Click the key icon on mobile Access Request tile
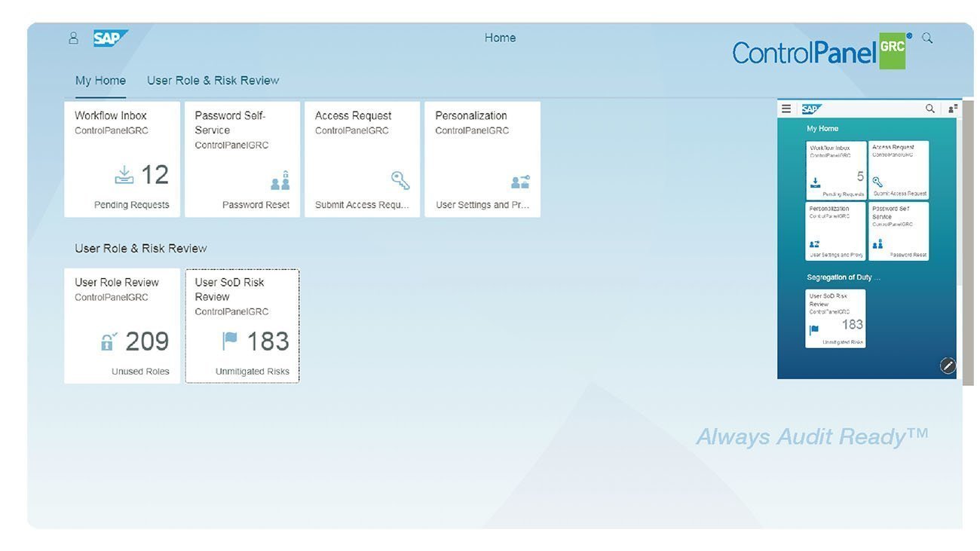Image resolution: width=980 pixels, height=551 pixels. click(x=877, y=182)
